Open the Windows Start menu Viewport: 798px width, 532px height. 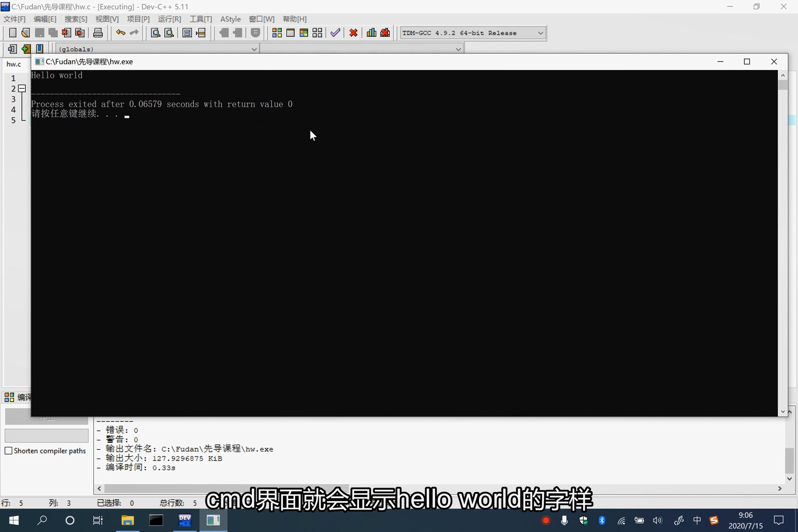tap(14, 520)
